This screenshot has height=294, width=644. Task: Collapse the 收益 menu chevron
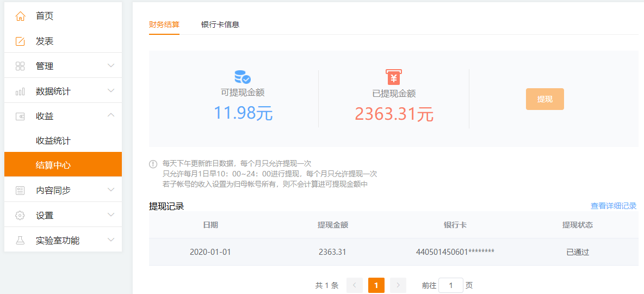coord(111,115)
